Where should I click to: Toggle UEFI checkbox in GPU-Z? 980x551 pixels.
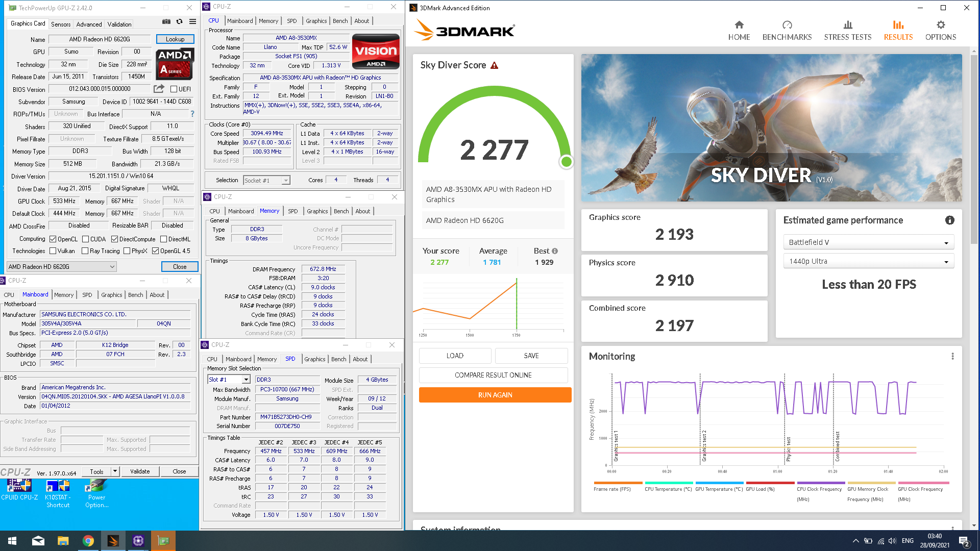click(174, 89)
